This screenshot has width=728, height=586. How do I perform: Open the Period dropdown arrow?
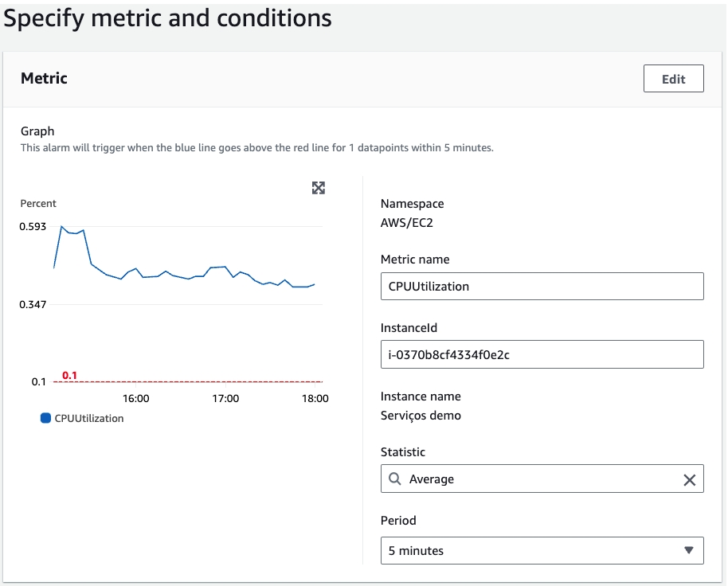tap(688, 551)
